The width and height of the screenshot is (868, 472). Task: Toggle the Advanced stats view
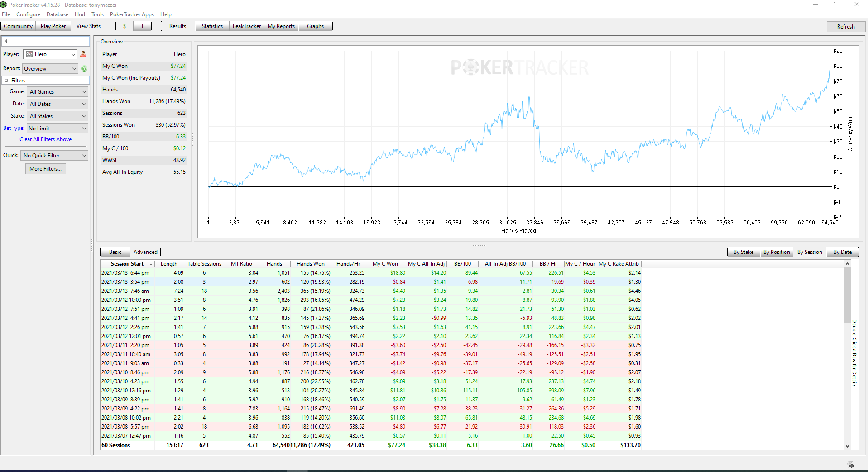(145, 252)
